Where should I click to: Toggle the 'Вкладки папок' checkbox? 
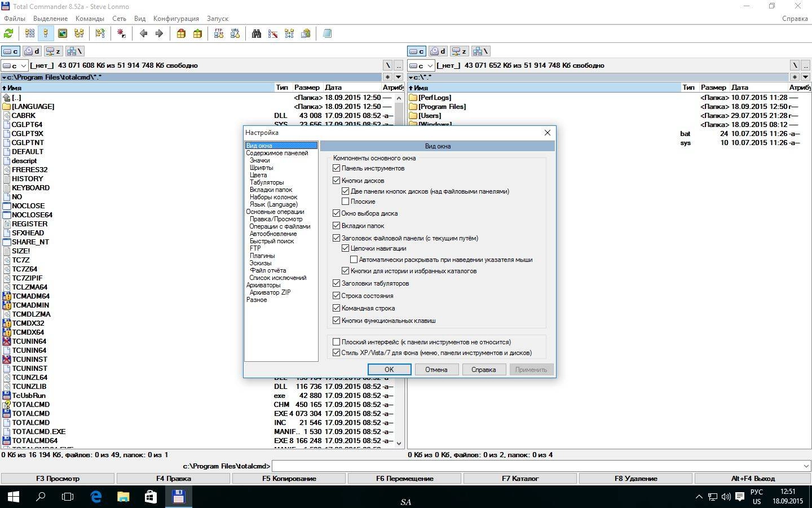point(337,226)
